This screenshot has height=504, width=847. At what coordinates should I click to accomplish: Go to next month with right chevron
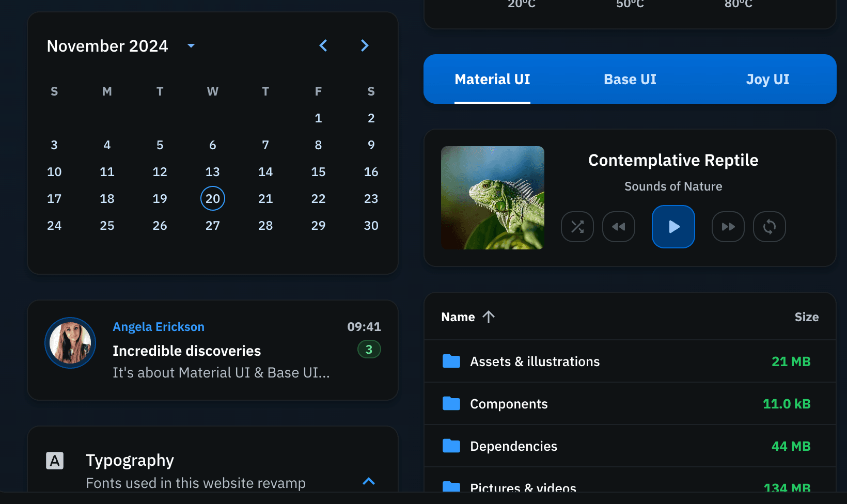coord(365,45)
